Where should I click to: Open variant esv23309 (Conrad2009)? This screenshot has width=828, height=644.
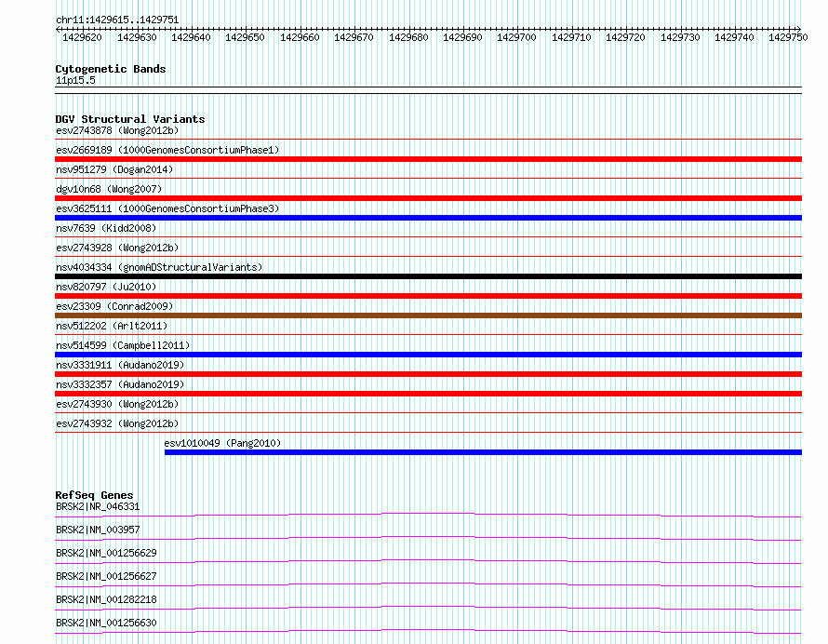tap(114, 306)
